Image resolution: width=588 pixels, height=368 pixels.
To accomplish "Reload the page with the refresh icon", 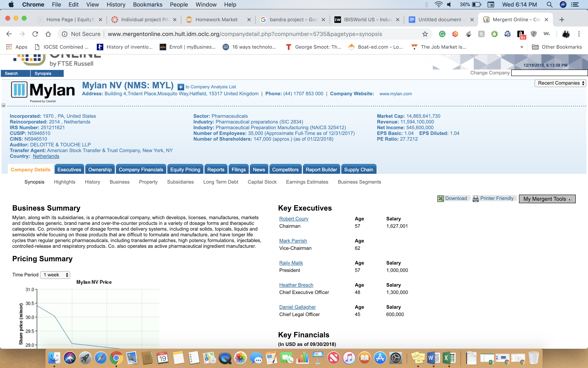I will pos(35,34).
